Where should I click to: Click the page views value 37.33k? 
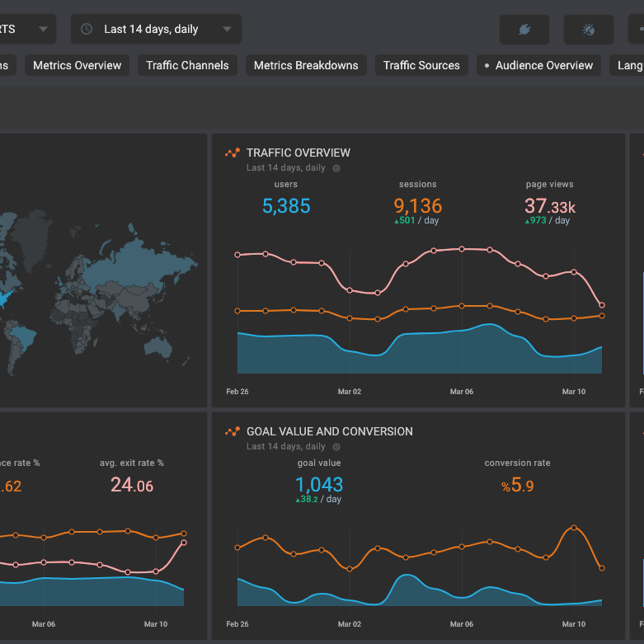point(549,206)
